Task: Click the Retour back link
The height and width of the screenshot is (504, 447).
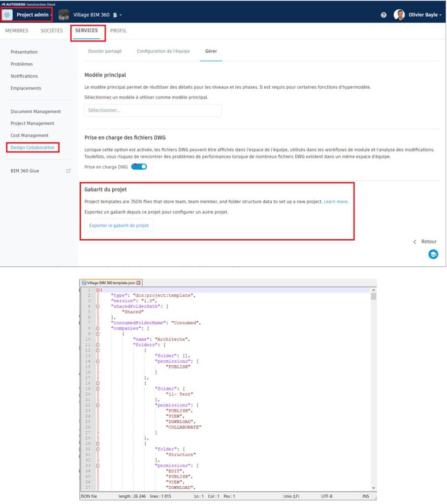Action: 429,241
